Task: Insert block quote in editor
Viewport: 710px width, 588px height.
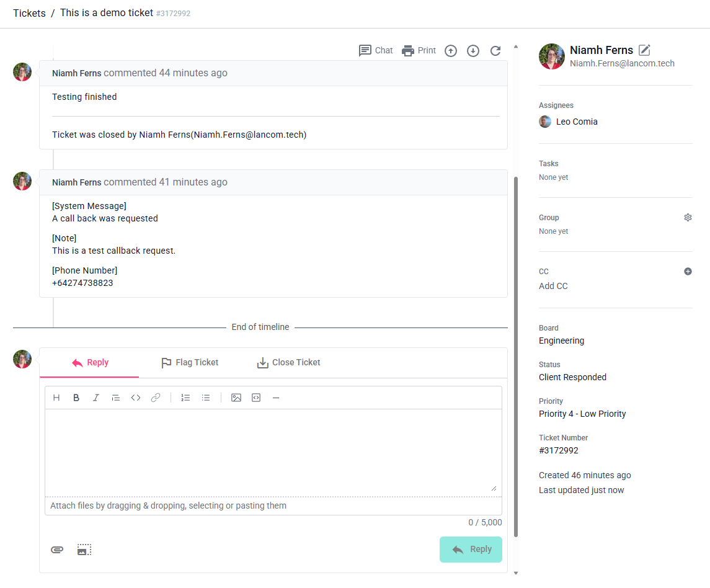Action: pos(116,398)
